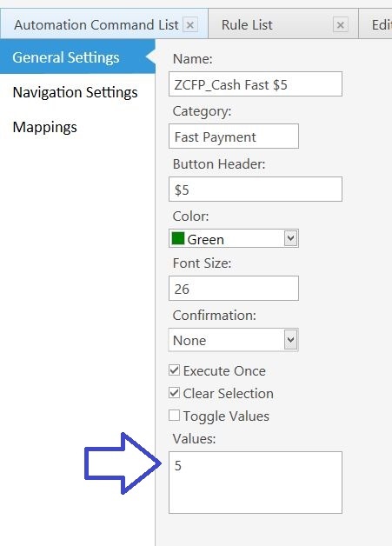Click inside the Values text area
The width and height of the screenshot is (392, 546).
pos(256,483)
